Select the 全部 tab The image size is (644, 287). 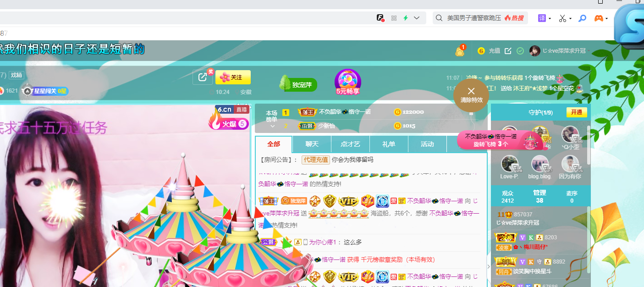(x=274, y=144)
